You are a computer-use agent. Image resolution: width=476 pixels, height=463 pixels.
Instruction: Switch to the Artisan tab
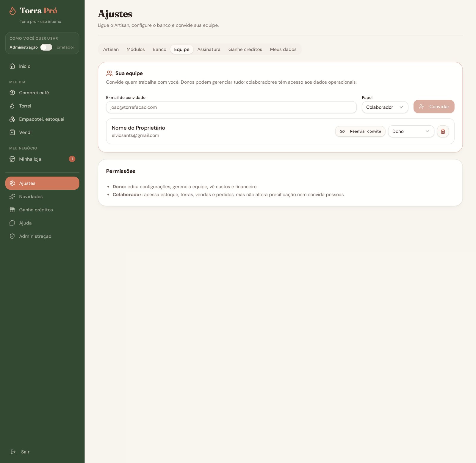[111, 49]
